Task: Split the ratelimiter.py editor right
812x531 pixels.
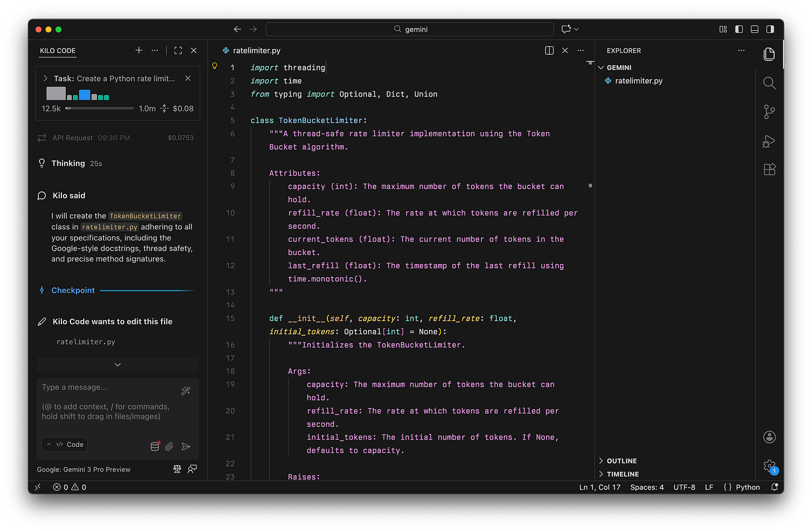Action: tap(549, 51)
